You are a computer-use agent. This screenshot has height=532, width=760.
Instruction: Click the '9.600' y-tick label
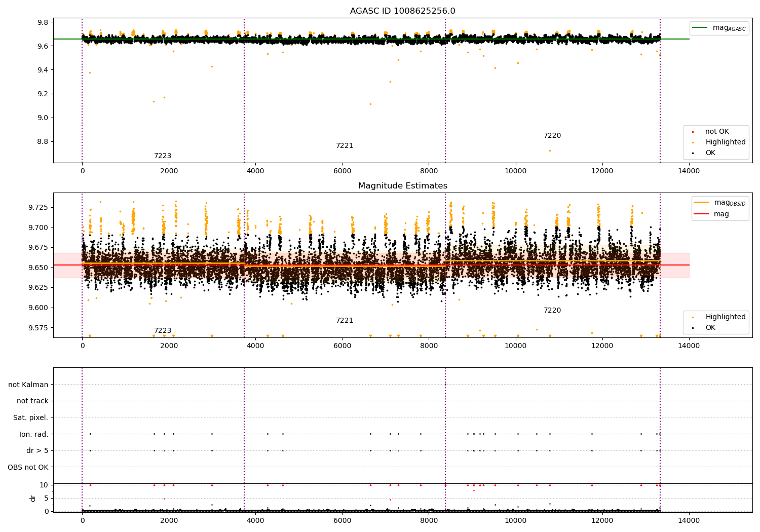39,308
